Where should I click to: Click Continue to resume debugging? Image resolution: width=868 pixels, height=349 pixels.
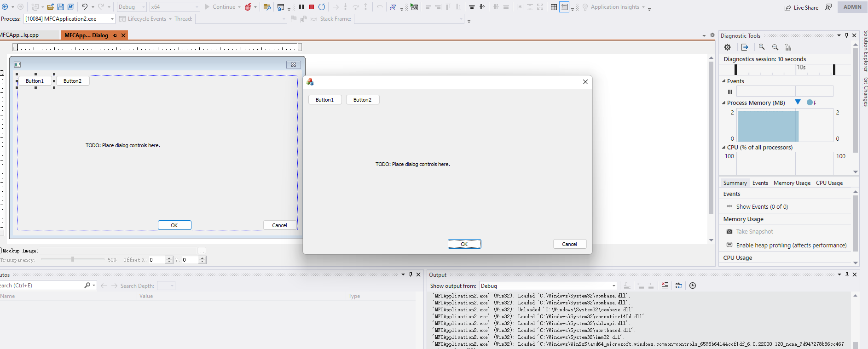220,7
